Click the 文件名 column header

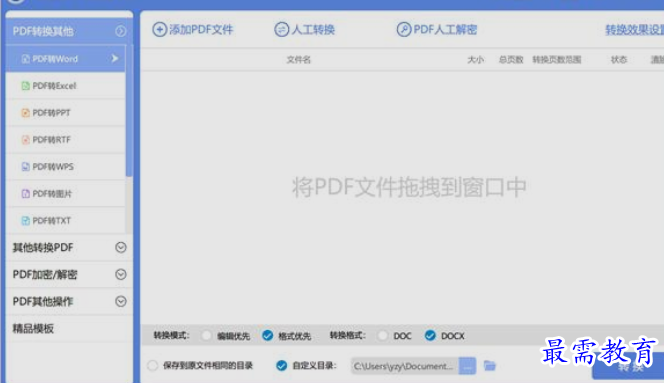point(299,60)
